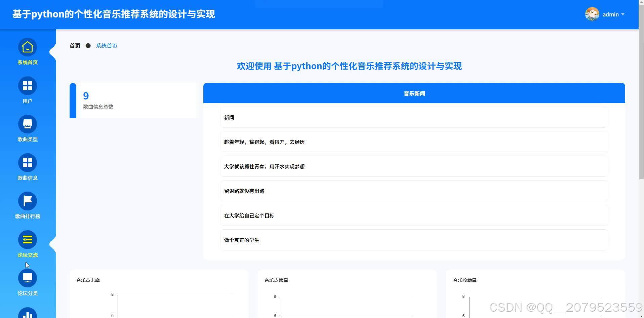Click the admin avatar image
This screenshot has height=318, width=644.
[x=592, y=14]
